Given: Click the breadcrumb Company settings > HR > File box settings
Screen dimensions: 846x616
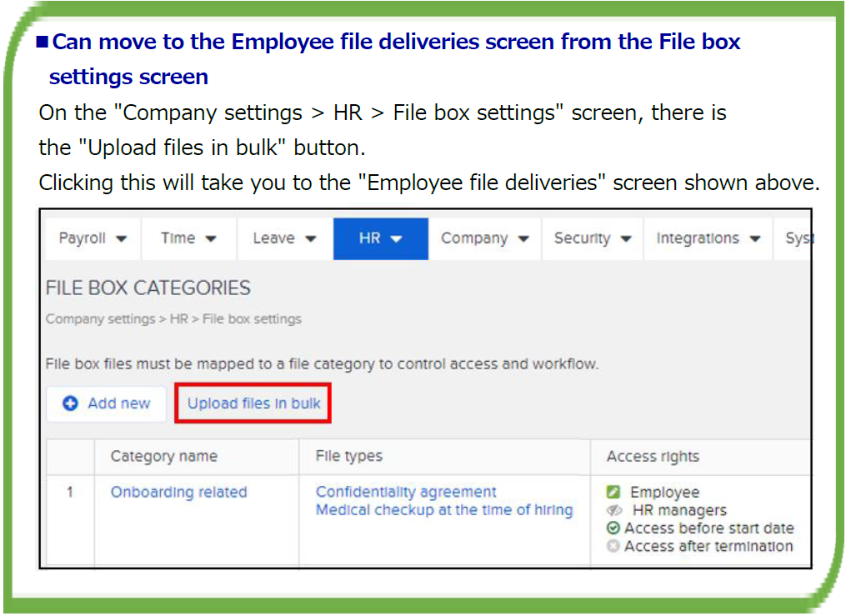Looking at the screenshot, I should tap(173, 318).
